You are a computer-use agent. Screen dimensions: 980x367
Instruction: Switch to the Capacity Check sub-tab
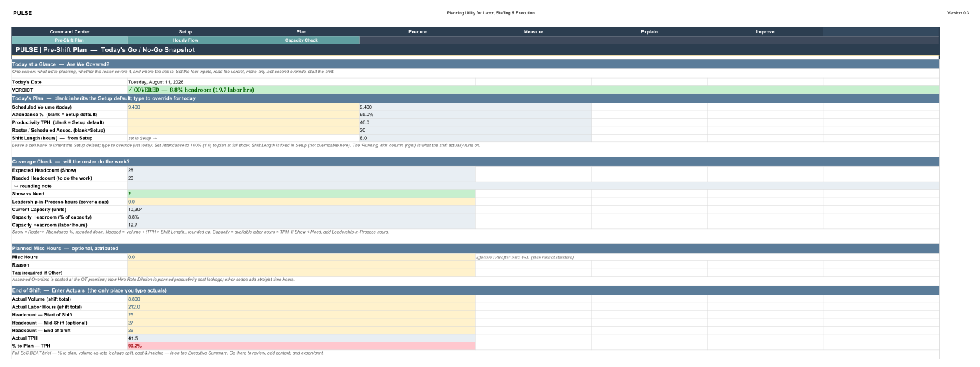tap(302, 40)
